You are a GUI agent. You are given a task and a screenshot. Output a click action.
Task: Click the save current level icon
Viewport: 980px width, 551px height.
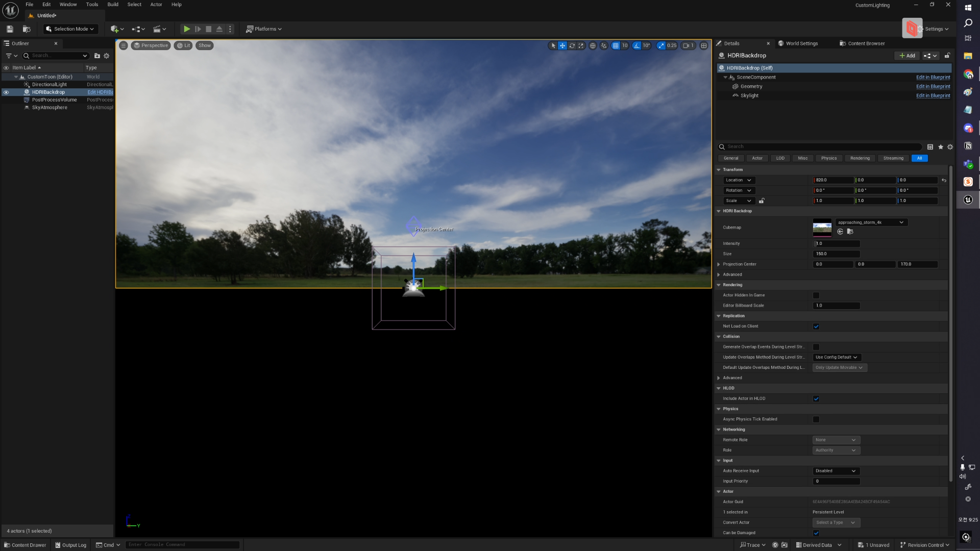[x=10, y=29]
